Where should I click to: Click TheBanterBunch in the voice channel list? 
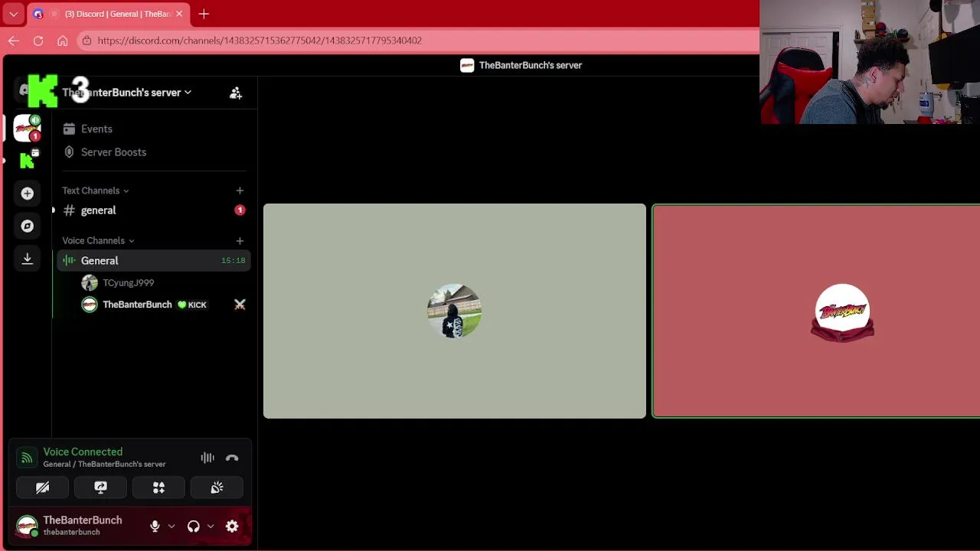[137, 305]
